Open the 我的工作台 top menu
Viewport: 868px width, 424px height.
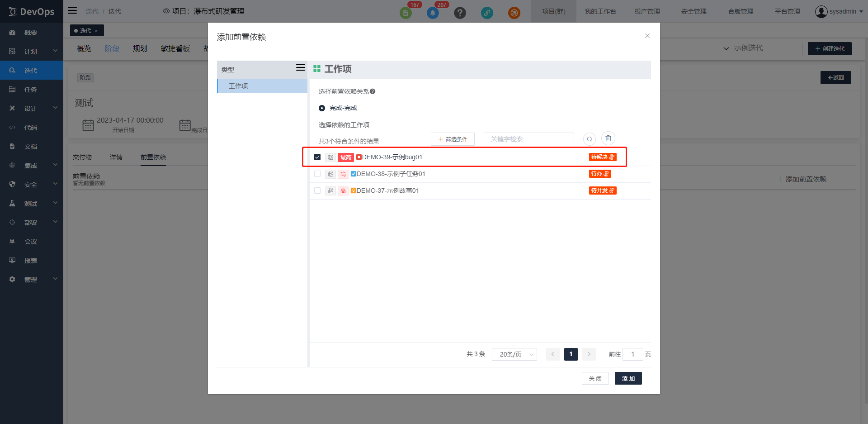point(600,11)
